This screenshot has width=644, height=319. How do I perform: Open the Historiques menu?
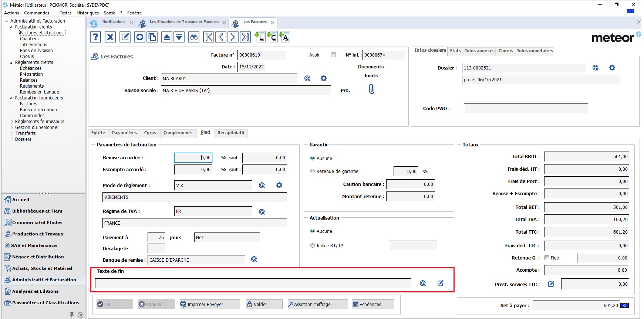(x=88, y=13)
